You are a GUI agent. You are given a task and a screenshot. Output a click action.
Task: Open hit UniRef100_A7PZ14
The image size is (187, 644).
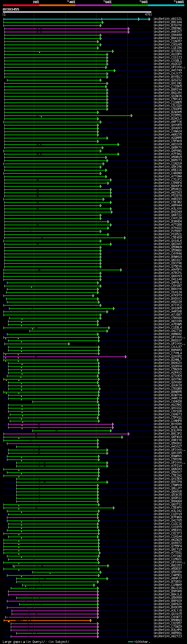(x=168, y=466)
